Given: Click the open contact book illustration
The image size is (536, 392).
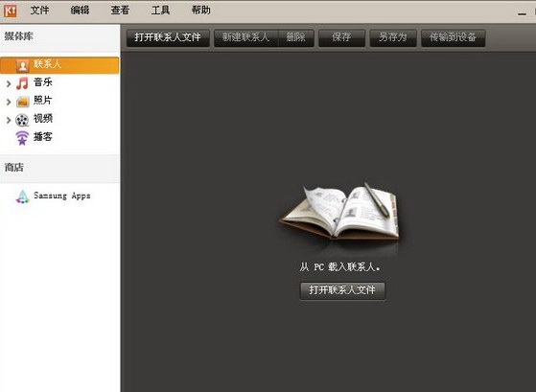Looking at the screenshot, I should point(340,211).
